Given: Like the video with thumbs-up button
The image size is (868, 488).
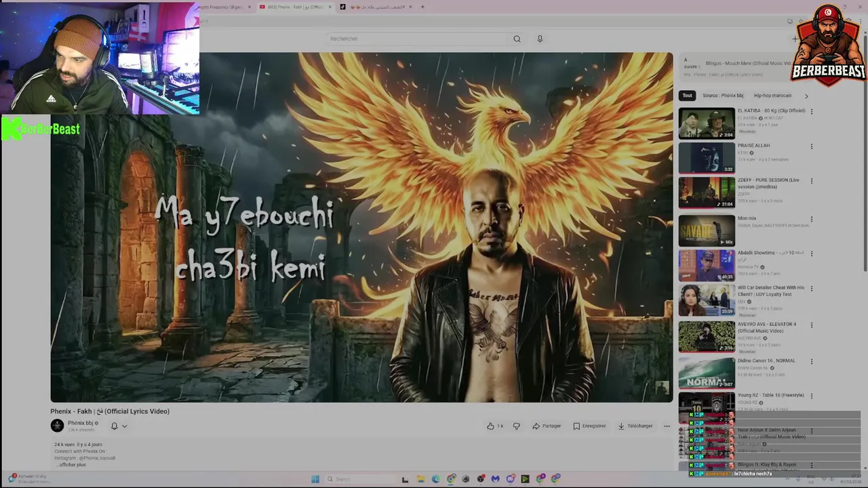Looking at the screenshot, I should (494, 426).
